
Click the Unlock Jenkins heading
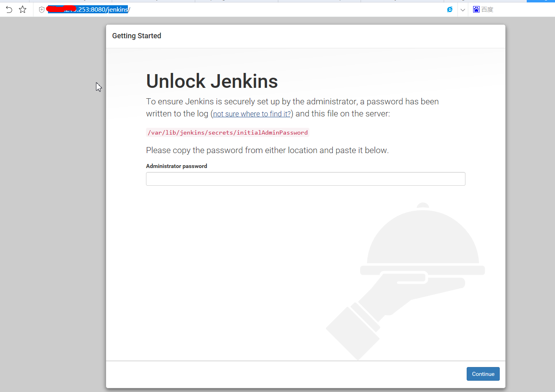pos(212,81)
